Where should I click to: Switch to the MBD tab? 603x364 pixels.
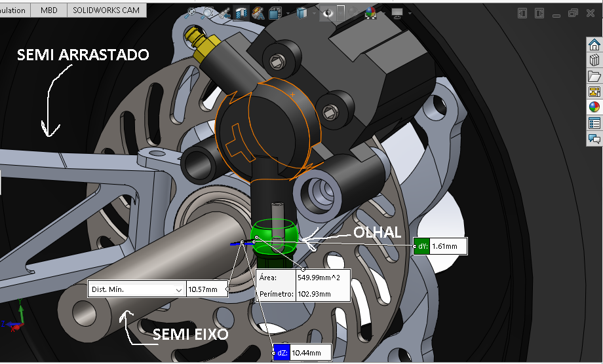[x=49, y=10]
